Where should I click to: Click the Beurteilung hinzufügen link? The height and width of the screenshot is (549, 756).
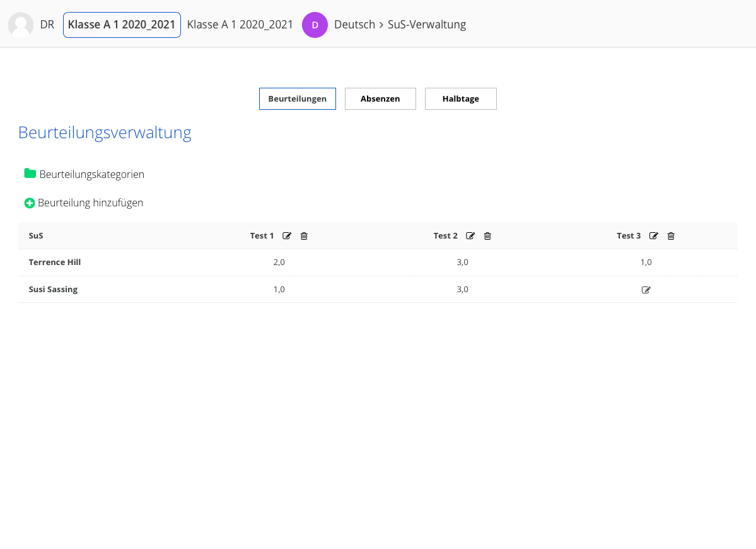click(90, 203)
